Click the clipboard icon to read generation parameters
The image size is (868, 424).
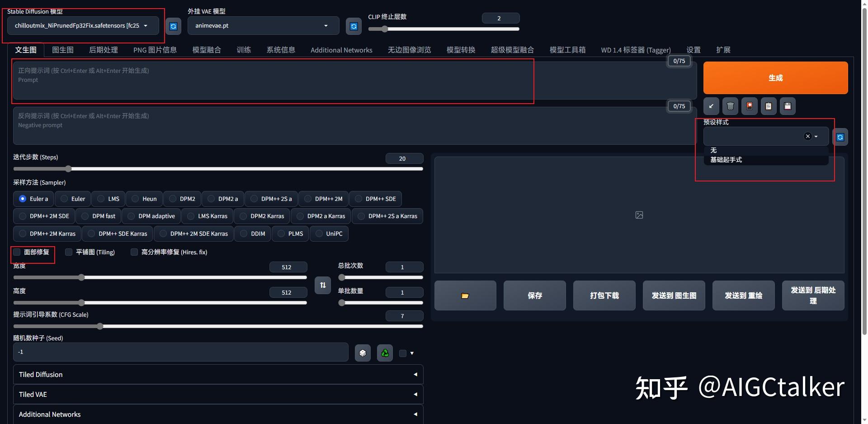pos(768,106)
